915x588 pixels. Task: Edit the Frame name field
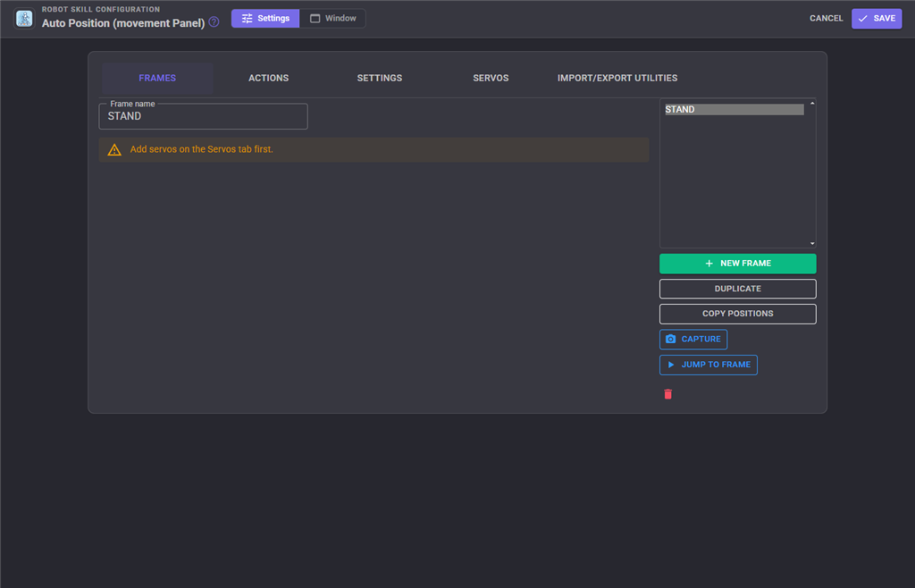(203, 116)
